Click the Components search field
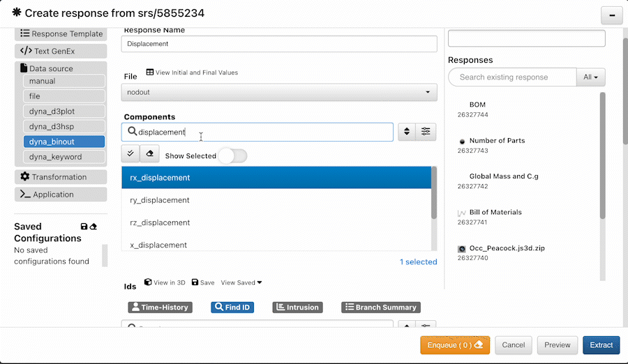The image size is (628, 364). tap(257, 132)
